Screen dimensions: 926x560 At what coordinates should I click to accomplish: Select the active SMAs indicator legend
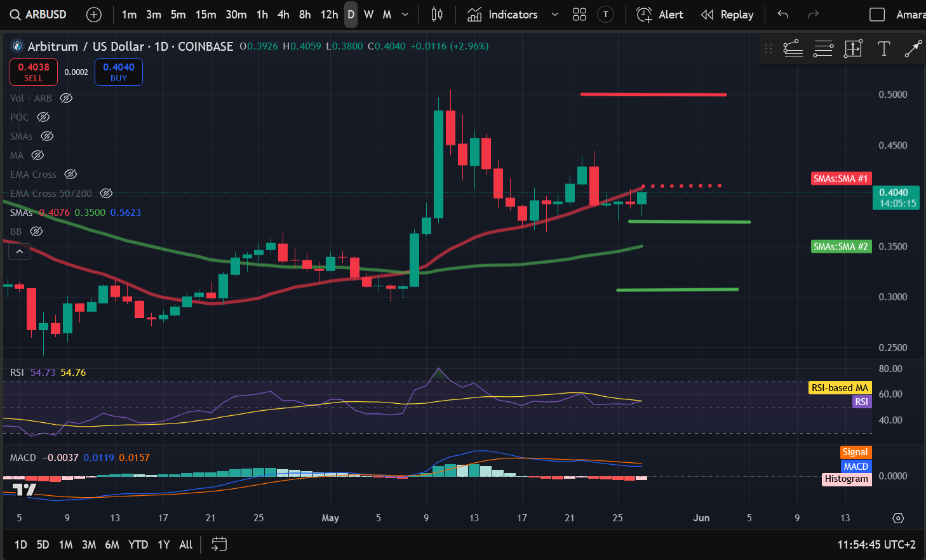[21, 212]
